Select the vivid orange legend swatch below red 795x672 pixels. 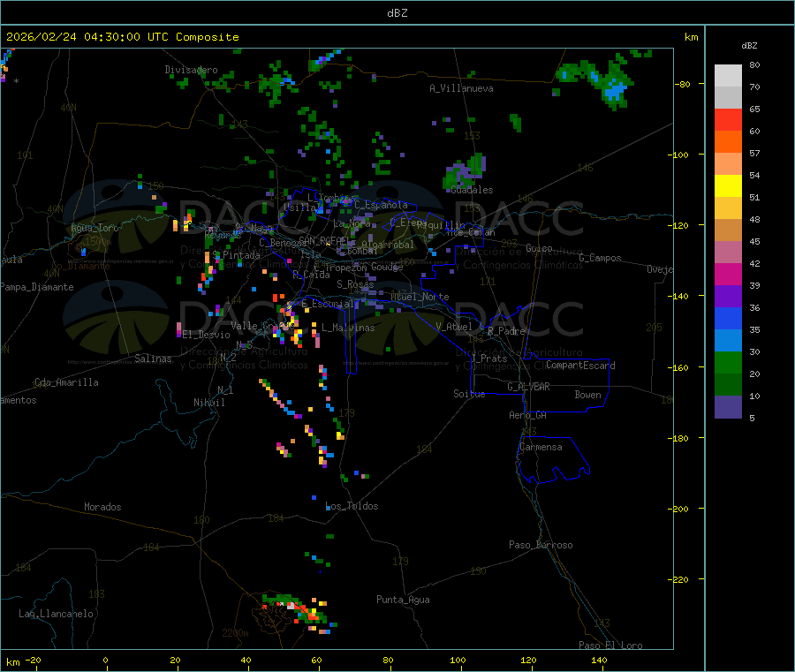[728, 142]
